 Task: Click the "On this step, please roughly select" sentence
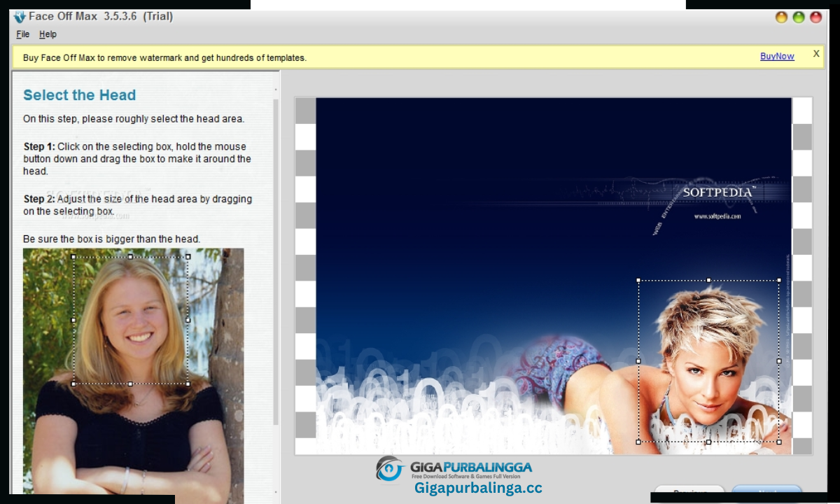pos(134,119)
